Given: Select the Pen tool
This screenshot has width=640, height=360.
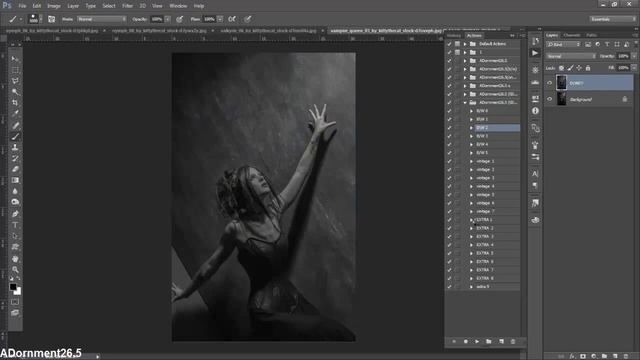Looking at the screenshot, I should 15,214.
